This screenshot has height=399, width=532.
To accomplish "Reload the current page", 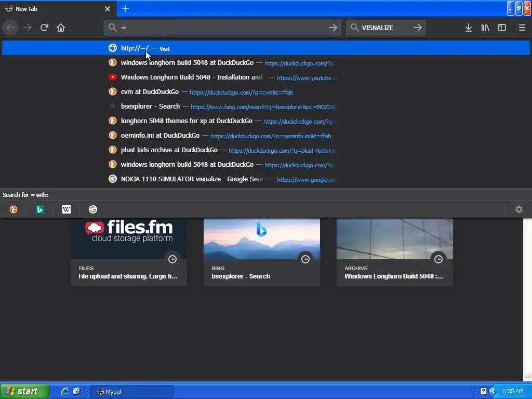I will coord(44,28).
